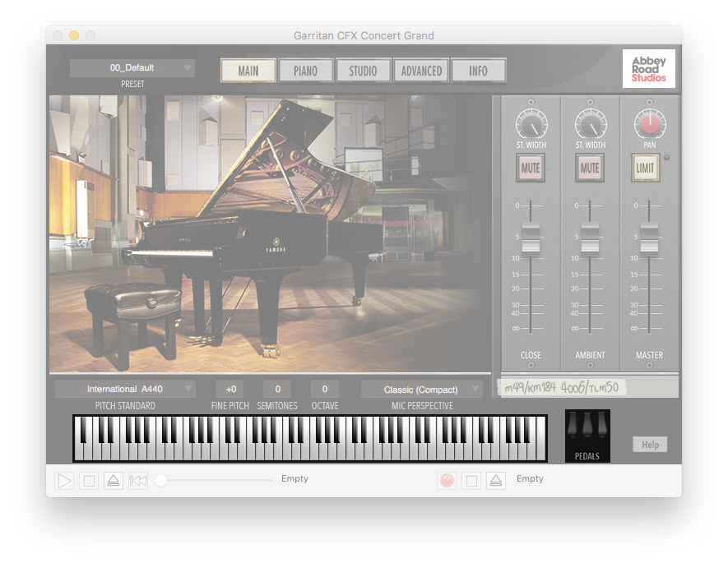Image resolution: width=728 pixels, height=563 pixels.
Task: Click the PITCH STANDARD label
Action: coord(125,406)
